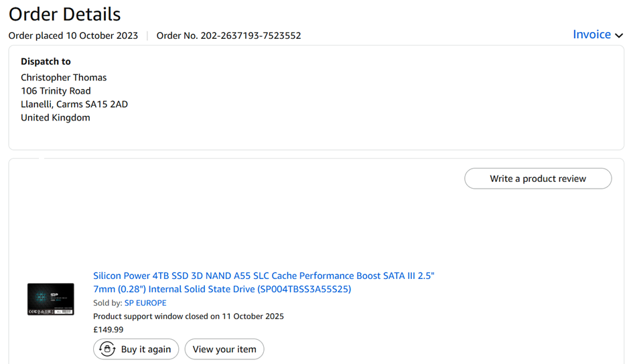Click the cart icon inside Buy it again
Screen dimensions: 627x364
[x=107, y=349]
